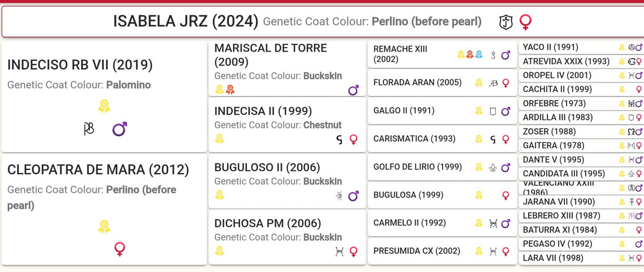Click the female symbol beside ISABELA JRZ

(x=525, y=22)
